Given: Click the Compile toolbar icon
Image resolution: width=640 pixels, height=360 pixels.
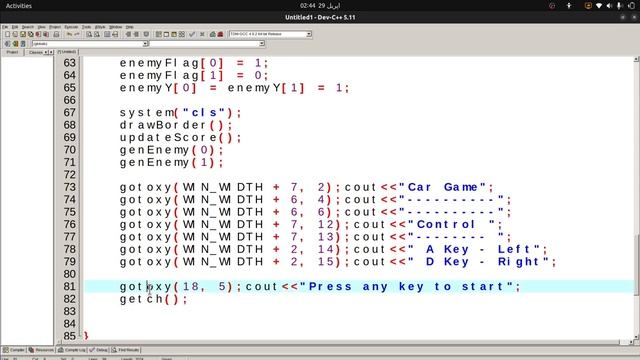Looking at the screenshot, I should click(158, 34).
